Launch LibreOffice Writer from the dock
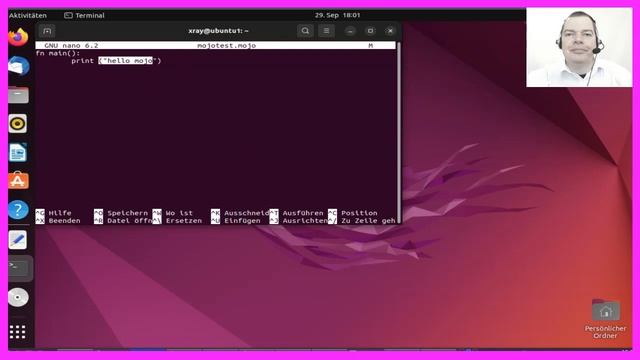Screen dimensions: 640x360 coord(18,153)
